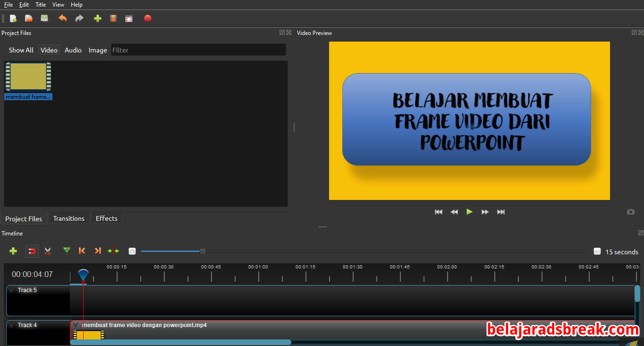Jump to the previous marker
This screenshot has width=644, height=346.
tap(82, 251)
